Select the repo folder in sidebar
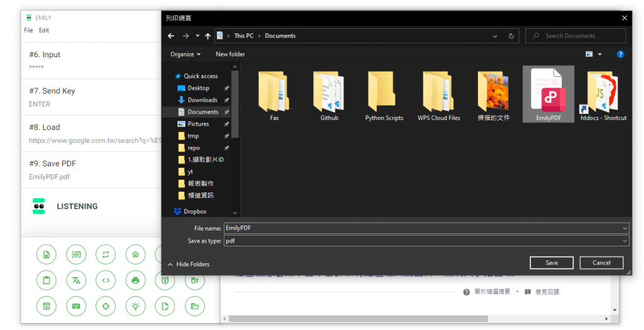This screenshot has width=644, height=330. coord(194,148)
